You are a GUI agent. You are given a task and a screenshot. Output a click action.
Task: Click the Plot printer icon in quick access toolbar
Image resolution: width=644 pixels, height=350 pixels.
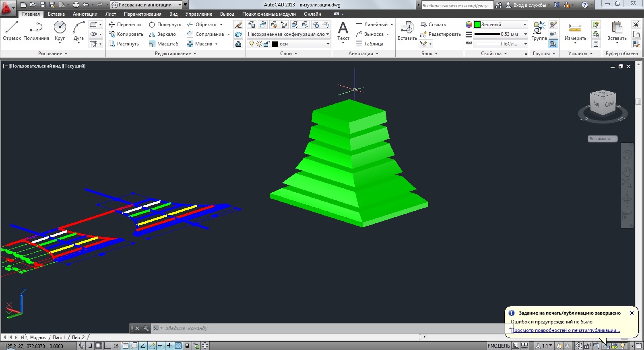76,5
